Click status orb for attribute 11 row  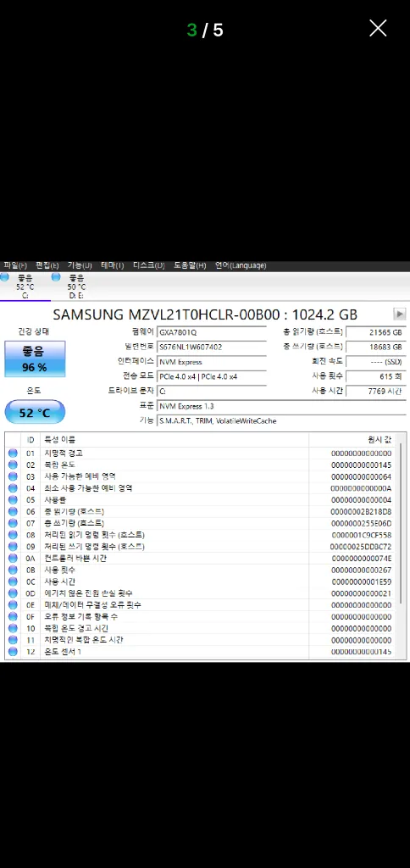pos(13,640)
